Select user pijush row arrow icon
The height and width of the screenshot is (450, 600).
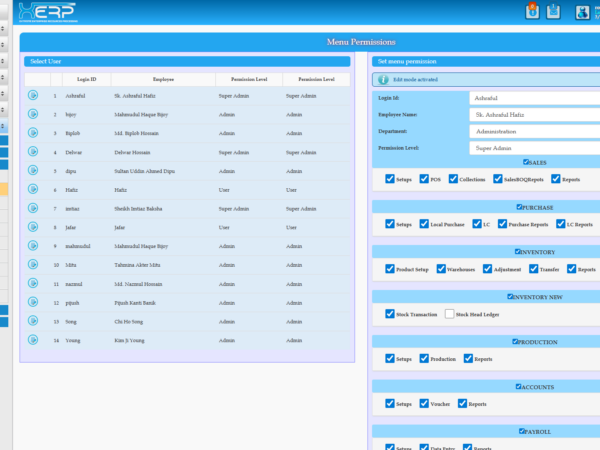click(33, 302)
